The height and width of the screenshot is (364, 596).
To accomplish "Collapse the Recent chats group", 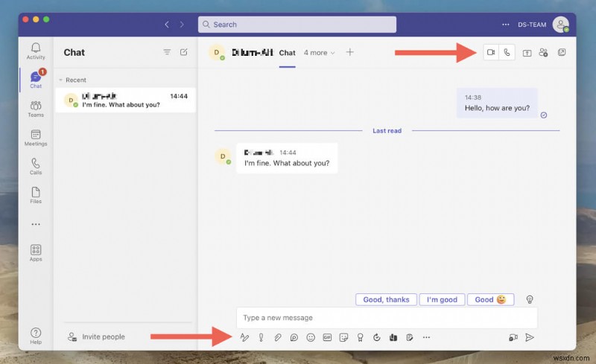I will click(x=72, y=80).
